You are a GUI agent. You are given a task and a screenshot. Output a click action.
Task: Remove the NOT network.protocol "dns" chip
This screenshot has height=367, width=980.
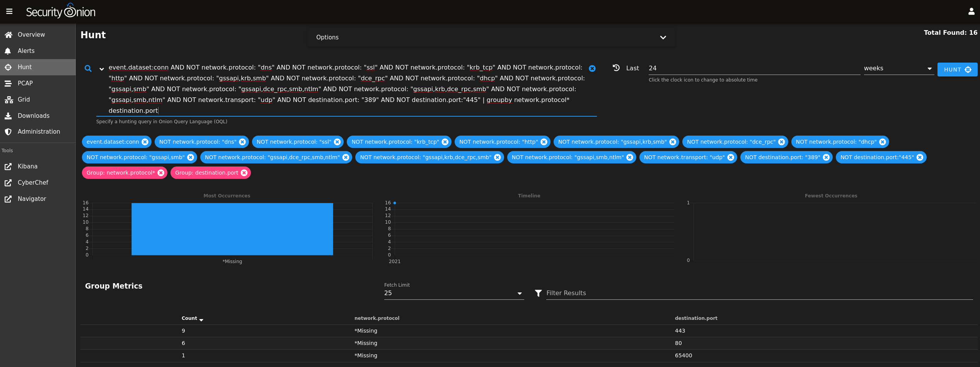(242, 142)
